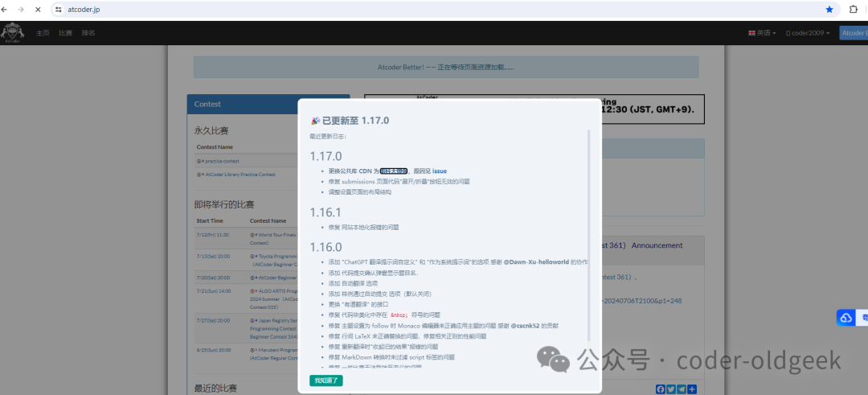Dismiss the update dialog with 我知道了
The width and height of the screenshot is (868, 395).
(326, 381)
